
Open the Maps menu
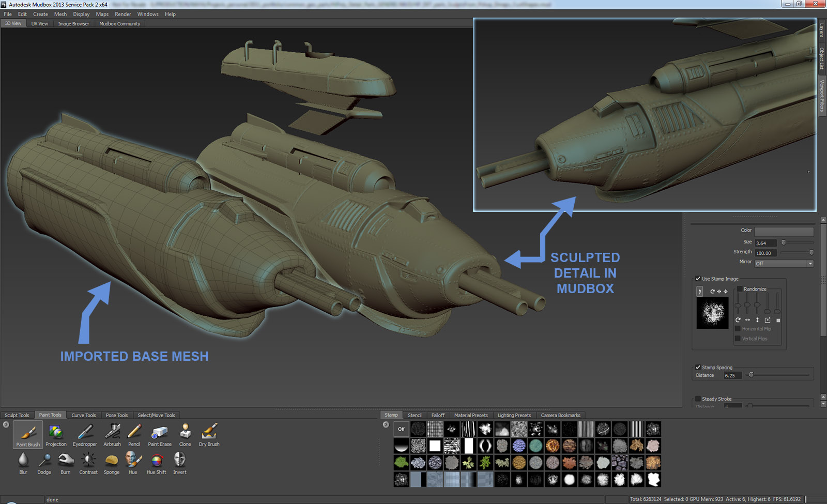[x=102, y=14]
